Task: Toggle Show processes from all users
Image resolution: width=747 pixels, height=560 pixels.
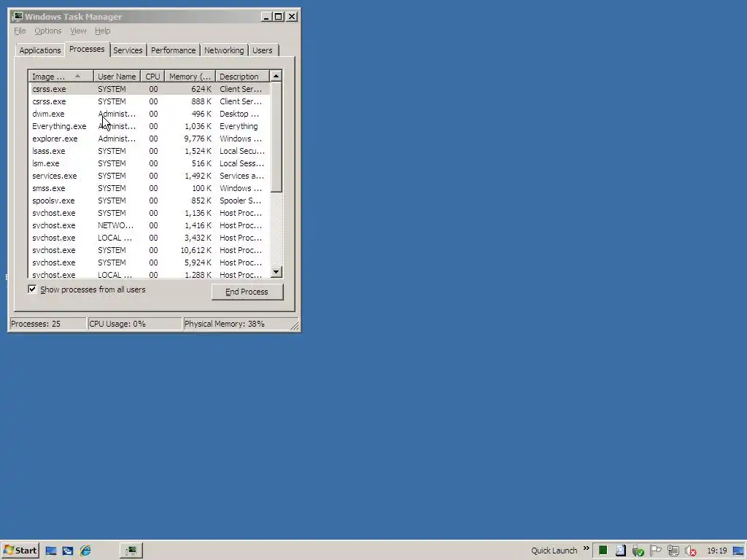Action: [32, 289]
